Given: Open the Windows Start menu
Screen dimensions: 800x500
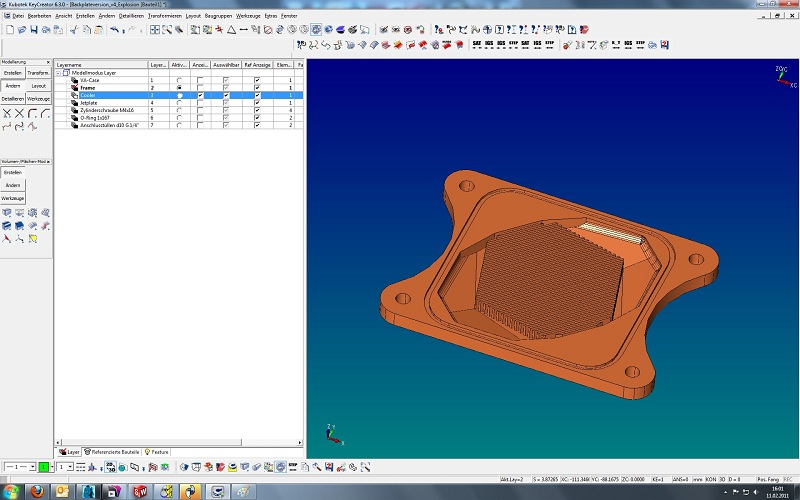Looking at the screenshot, I should pos(11,492).
